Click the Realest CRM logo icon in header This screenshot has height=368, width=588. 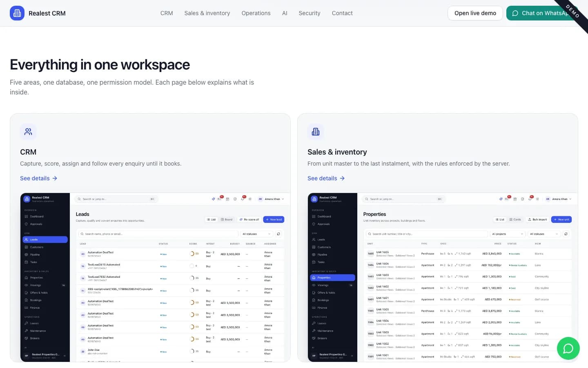click(x=17, y=13)
